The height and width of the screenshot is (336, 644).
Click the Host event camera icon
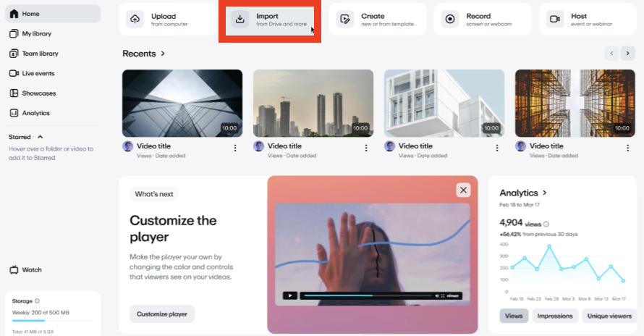555,19
